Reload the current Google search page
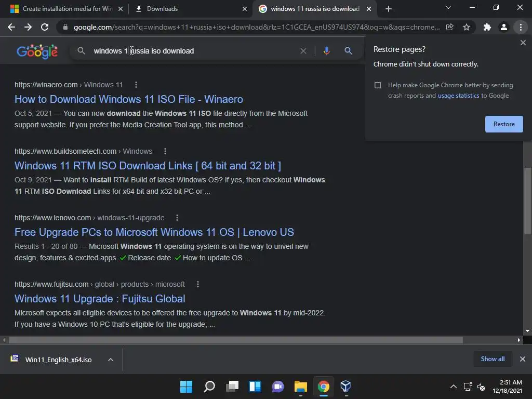 (x=45, y=27)
